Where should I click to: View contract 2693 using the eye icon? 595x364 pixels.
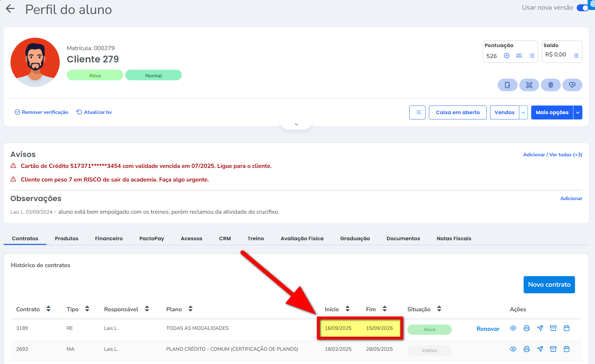[x=513, y=349]
